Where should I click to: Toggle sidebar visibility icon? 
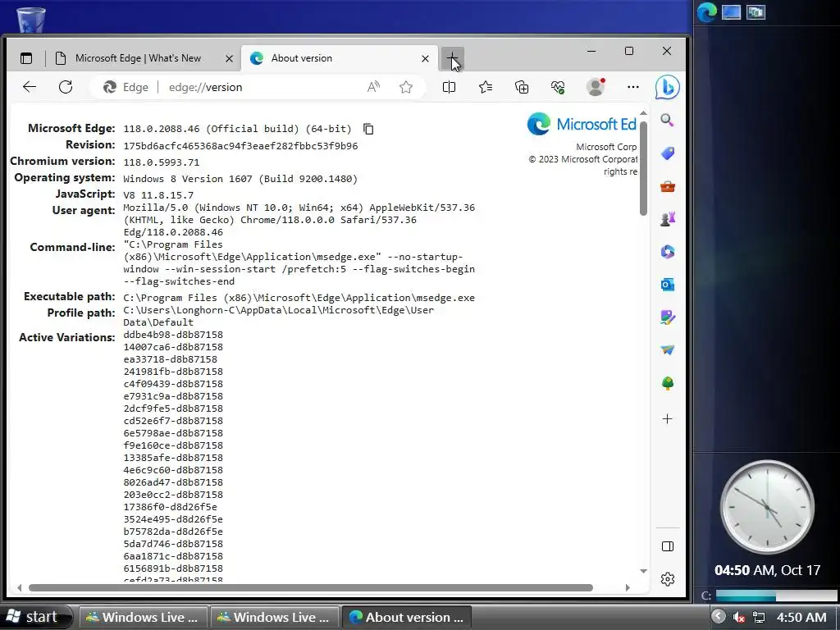[668, 546]
